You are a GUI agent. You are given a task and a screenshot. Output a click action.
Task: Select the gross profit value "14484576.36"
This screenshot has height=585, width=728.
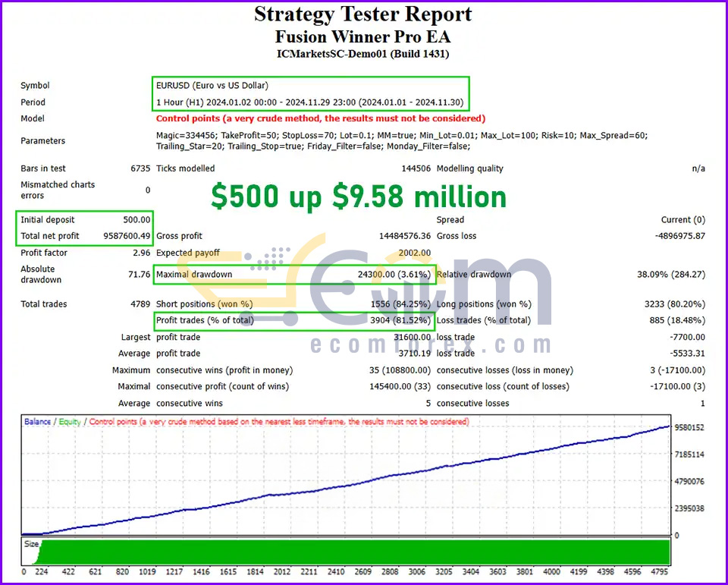point(405,236)
